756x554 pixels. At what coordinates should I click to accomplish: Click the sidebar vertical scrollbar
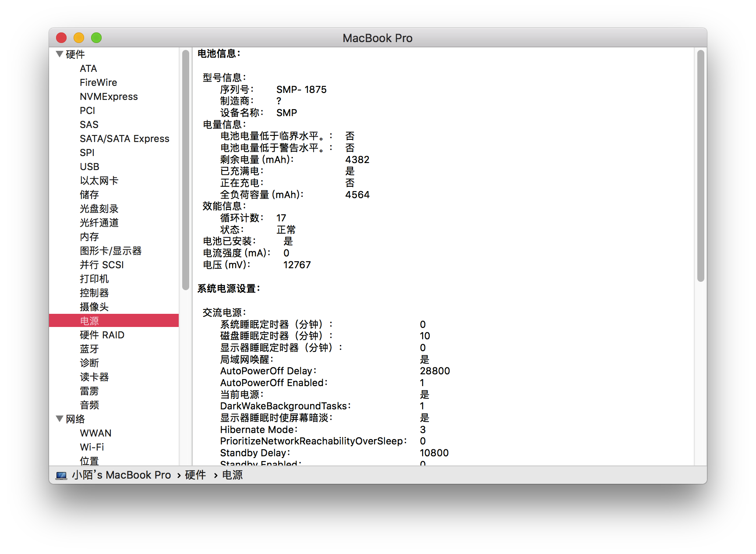pyautogui.click(x=186, y=170)
